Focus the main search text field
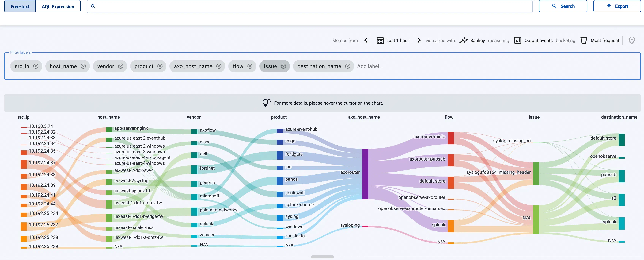The height and width of the screenshot is (260, 644). point(309,6)
